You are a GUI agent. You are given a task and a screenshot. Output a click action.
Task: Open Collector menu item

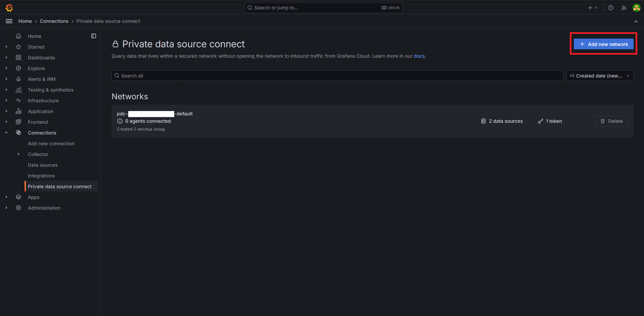38,154
